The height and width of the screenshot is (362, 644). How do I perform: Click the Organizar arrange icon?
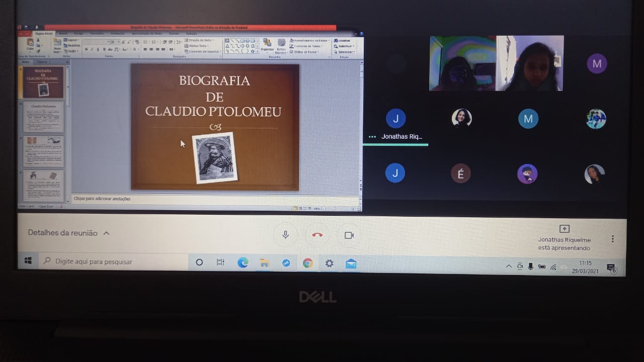[x=267, y=45]
